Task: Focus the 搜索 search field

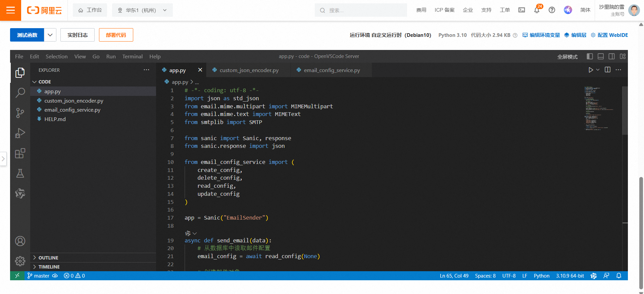Action: coord(361,10)
